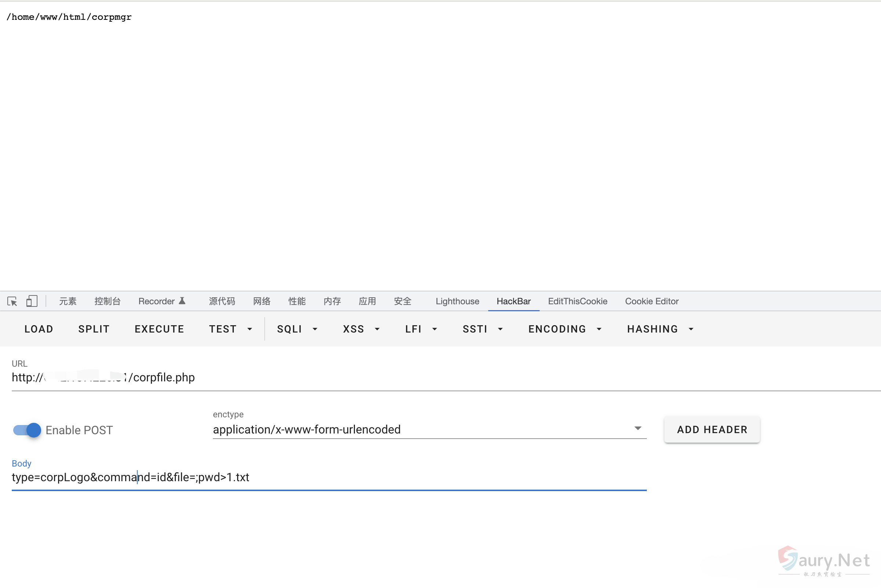Switch to the Lighthouse tab
Screen dimensions: 881x588
click(x=457, y=301)
